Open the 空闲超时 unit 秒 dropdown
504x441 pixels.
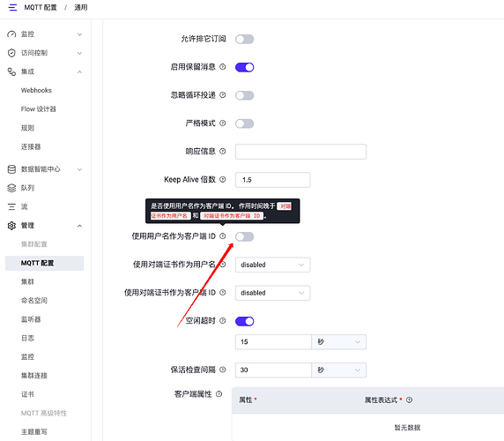click(x=338, y=342)
